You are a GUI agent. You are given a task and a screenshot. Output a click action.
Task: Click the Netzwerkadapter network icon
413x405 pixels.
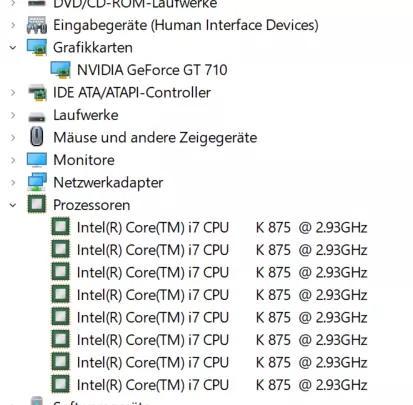(x=37, y=182)
